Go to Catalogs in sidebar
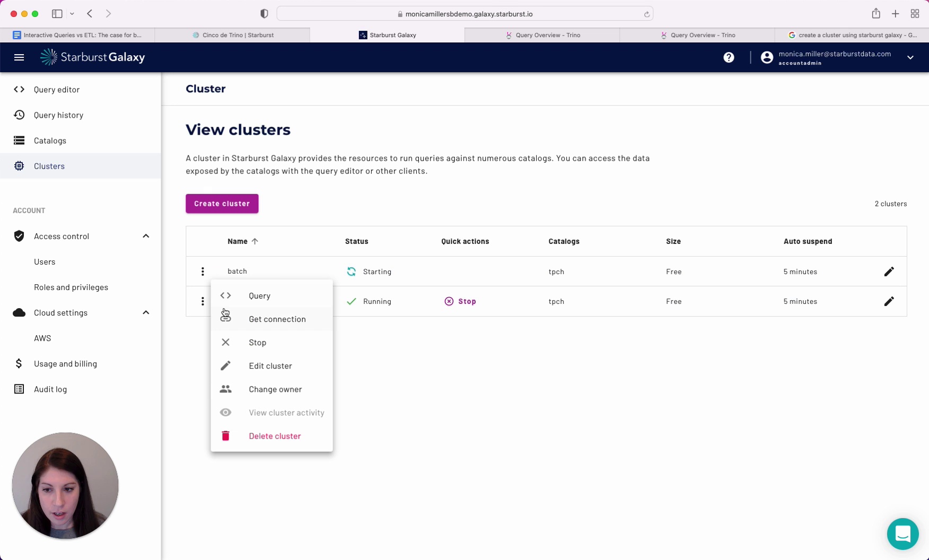 (81, 141)
